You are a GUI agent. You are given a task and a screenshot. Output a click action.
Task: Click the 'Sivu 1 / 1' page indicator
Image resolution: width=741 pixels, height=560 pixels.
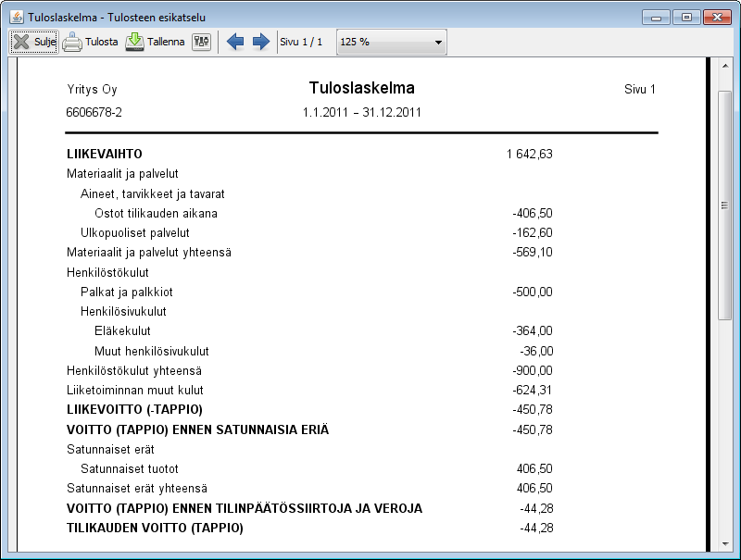[x=301, y=42]
